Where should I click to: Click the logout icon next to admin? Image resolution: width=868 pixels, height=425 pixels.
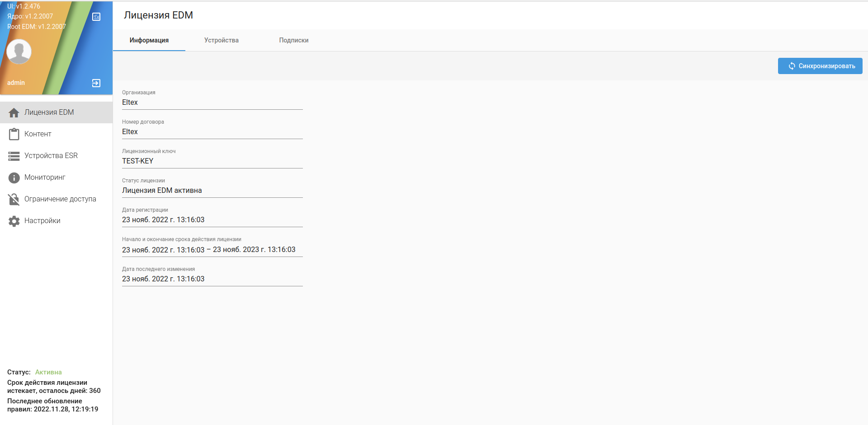click(x=96, y=83)
